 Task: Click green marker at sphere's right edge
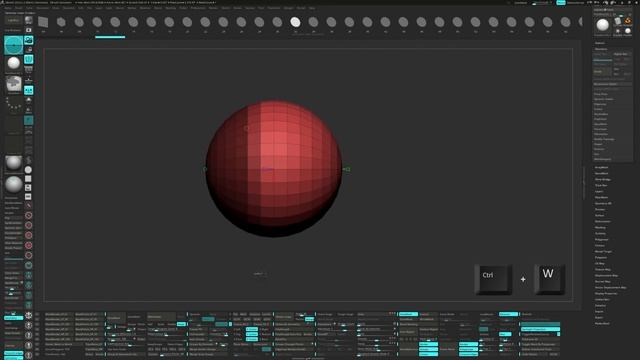click(x=347, y=169)
